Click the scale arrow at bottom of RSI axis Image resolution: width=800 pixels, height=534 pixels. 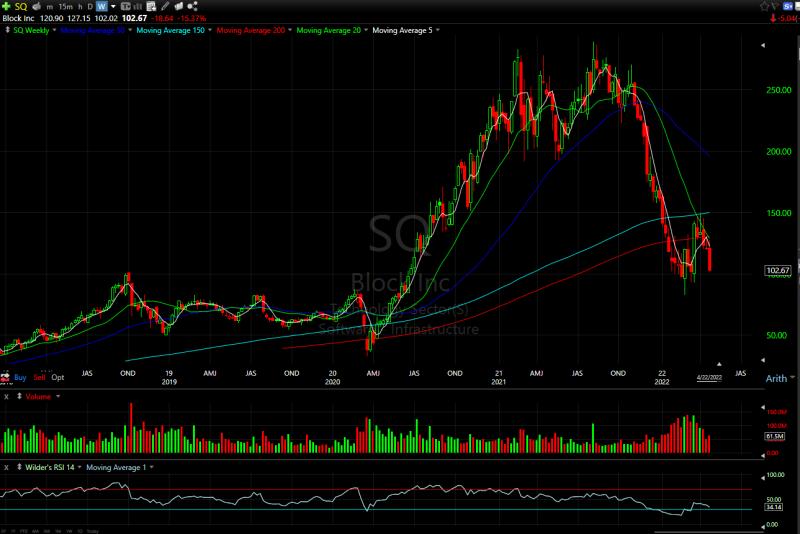coord(763,526)
